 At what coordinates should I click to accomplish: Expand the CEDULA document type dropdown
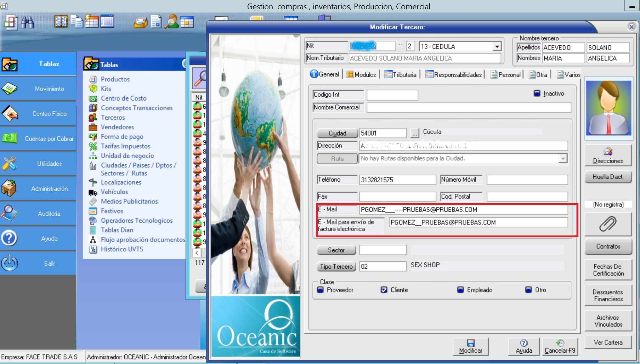(497, 47)
